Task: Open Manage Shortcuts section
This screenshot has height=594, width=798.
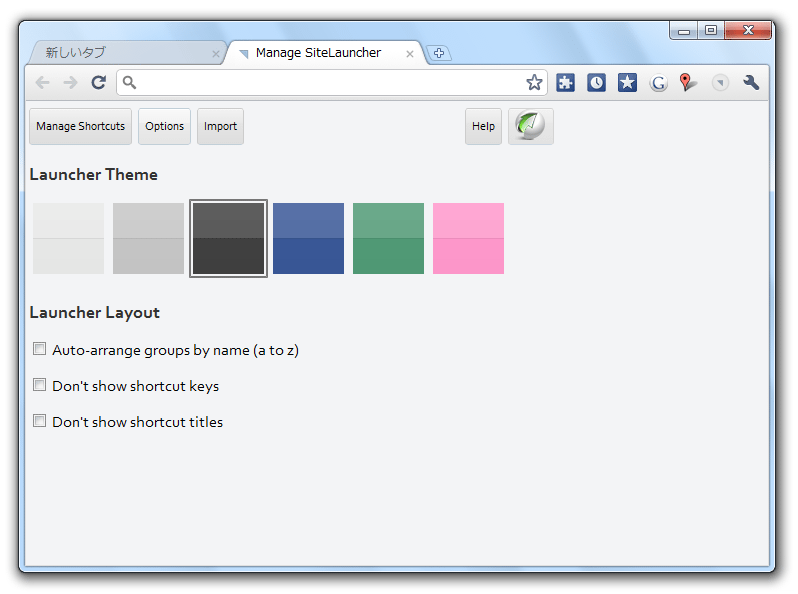Action: pos(80,126)
